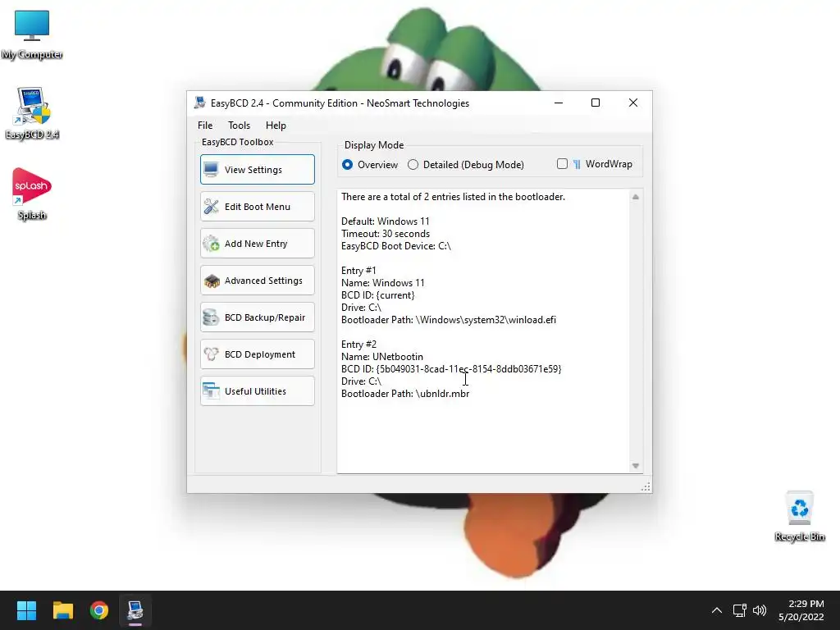Select the Overview display mode
This screenshot has width=840, height=630.
(347, 164)
